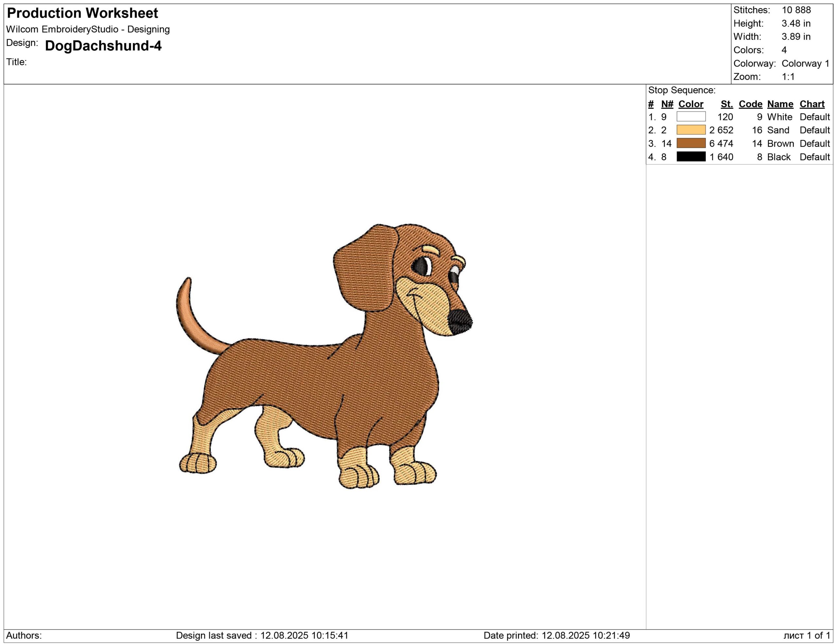Click the Colorway 1 value
The width and height of the screenshot is (837, 644).
[805, 63]
